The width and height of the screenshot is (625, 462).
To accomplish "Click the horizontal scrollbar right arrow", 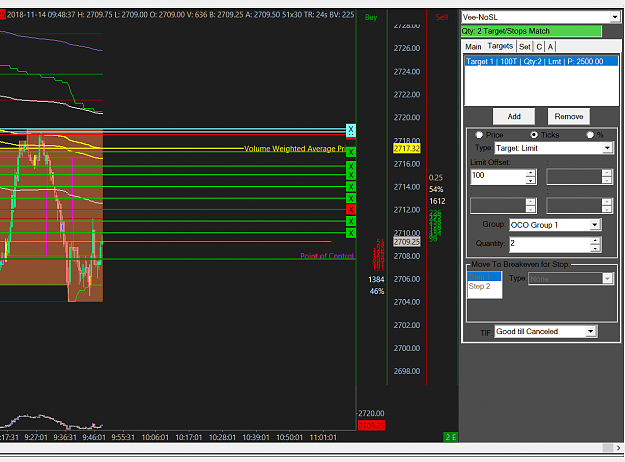I will point(619,448).
